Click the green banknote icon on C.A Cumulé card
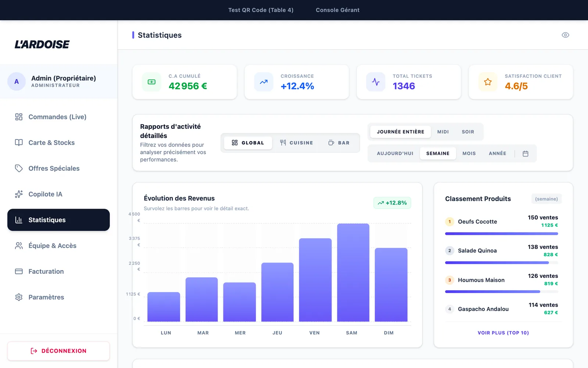 151,82
